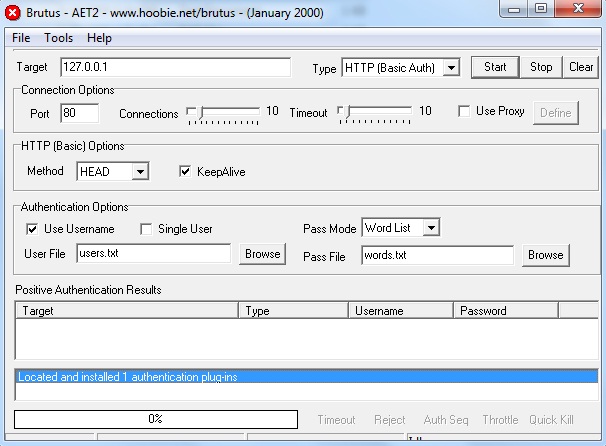The height and width of the screenshot is (446, 606).
Task: Minimize the Brutus window
Action: [514, 9]
